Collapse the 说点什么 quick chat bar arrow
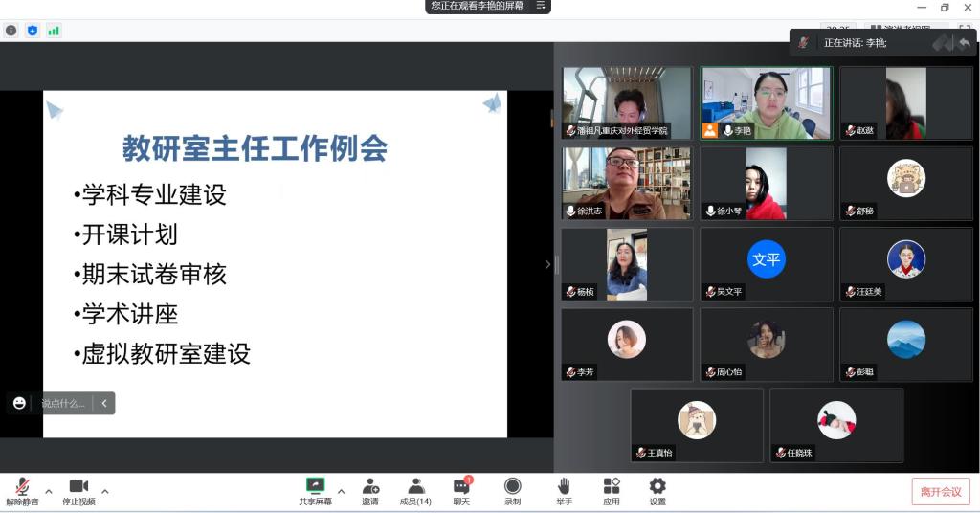This screenshot has width=980, height=513. (x=103, y=403)
